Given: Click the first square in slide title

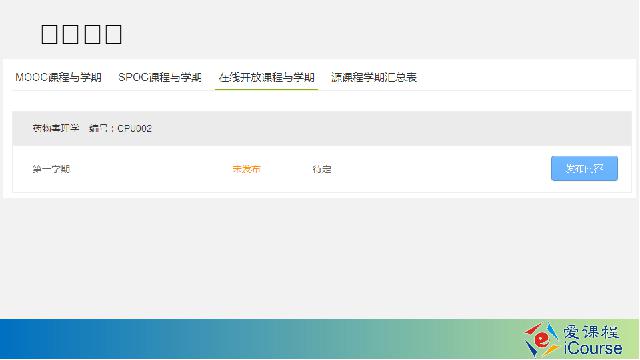Looking at the screenshot, I should [x=49, y=34].
